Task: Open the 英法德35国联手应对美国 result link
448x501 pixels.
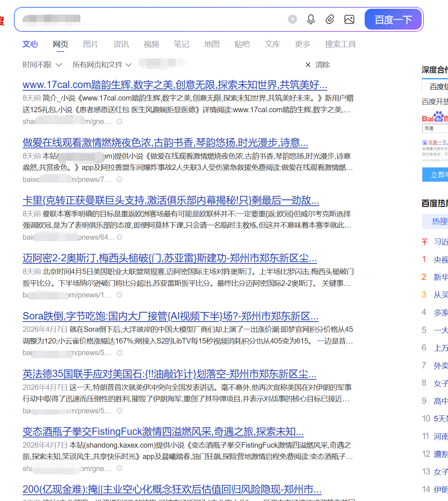Action: pyautogui.click(x=169, y=373)
